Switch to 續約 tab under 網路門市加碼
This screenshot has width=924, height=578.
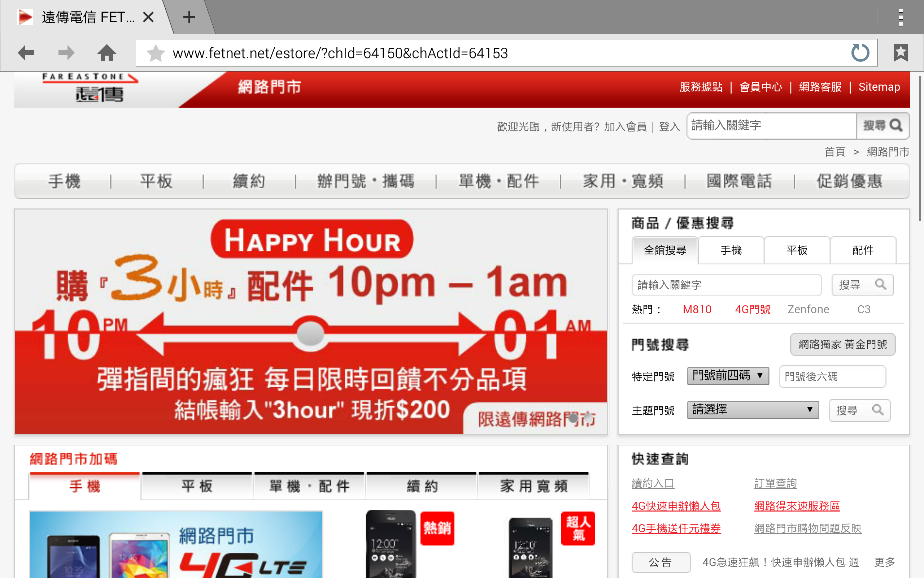[x=422, y=486]
